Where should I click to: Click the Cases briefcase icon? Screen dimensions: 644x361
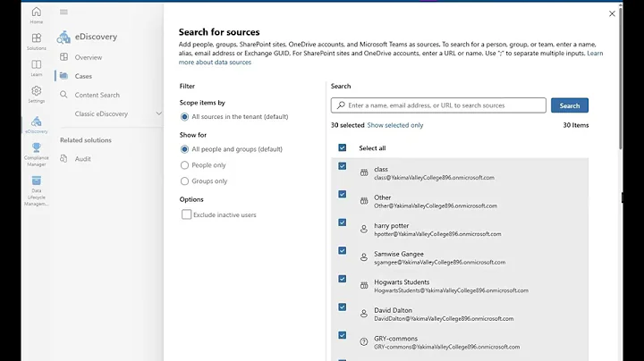[x=64, y=76]
